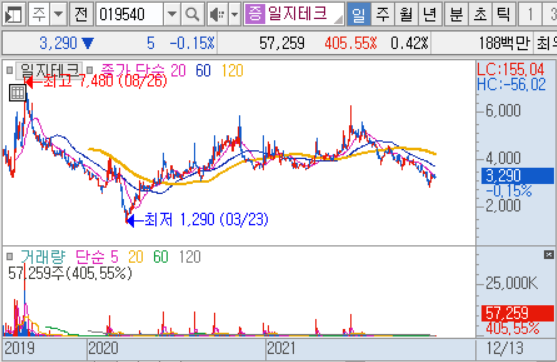Switch to 틱 tick chart tab
The height and width of the screenshot is (362, 557).
coord(503,15)
